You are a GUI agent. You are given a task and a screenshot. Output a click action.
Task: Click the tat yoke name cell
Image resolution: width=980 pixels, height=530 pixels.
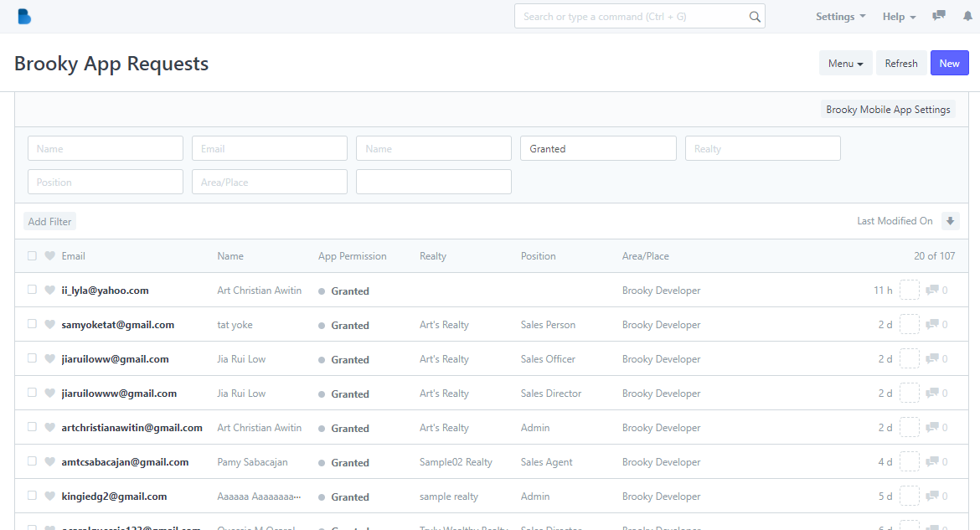(x=235, y=325)
